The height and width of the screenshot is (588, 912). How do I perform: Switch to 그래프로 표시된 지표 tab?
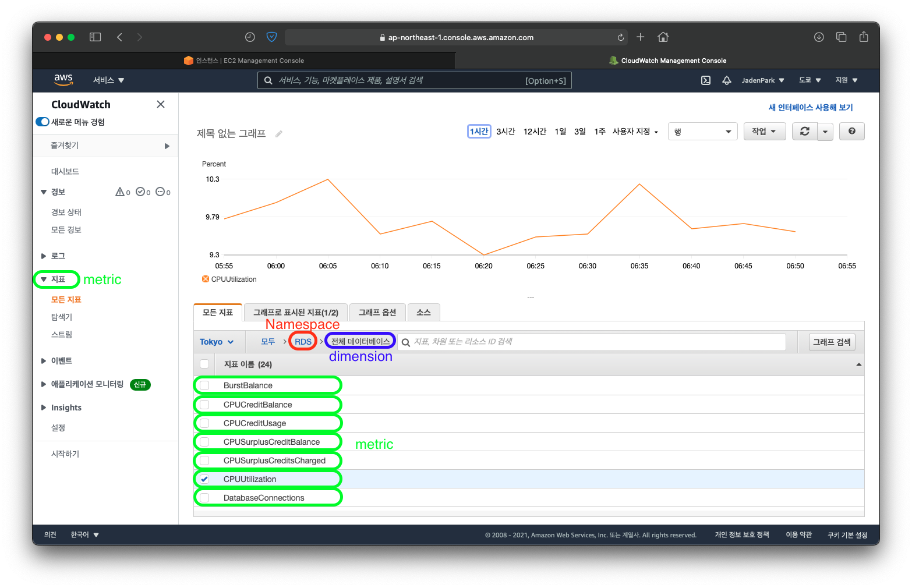[296, 313]
